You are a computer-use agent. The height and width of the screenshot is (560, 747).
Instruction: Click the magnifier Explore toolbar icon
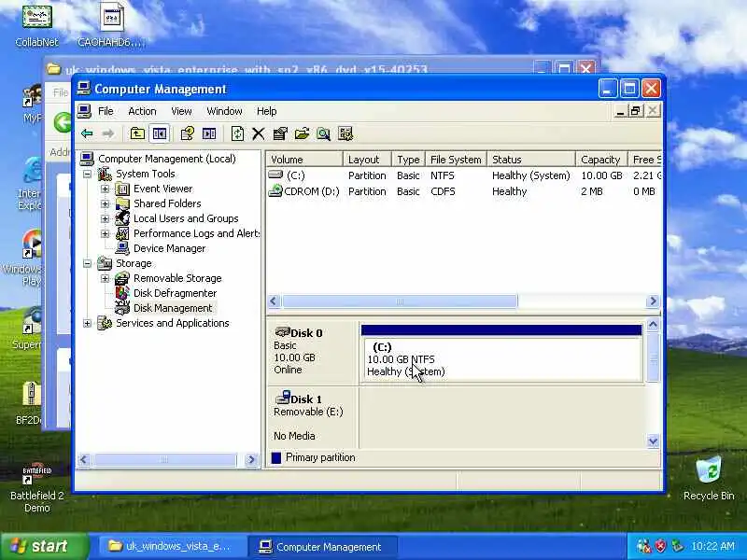pyautogui.click(x=323, y=133)
